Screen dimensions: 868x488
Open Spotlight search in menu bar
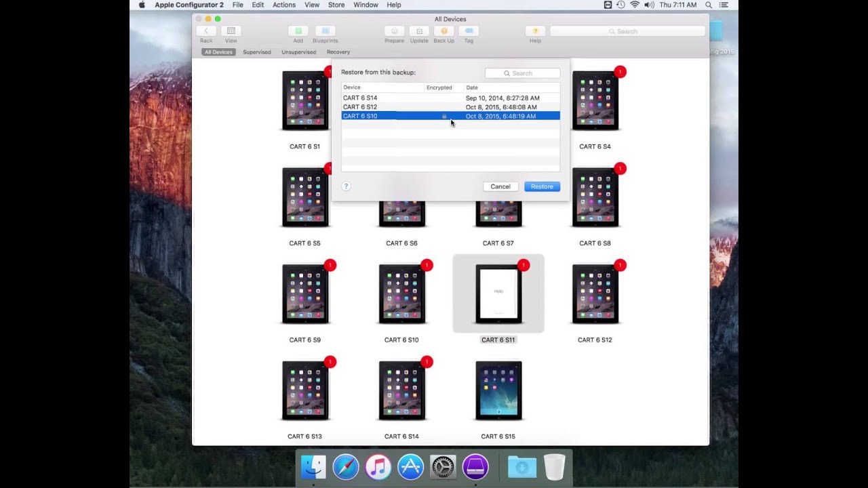pyautogui.click(x=709, y=5)
